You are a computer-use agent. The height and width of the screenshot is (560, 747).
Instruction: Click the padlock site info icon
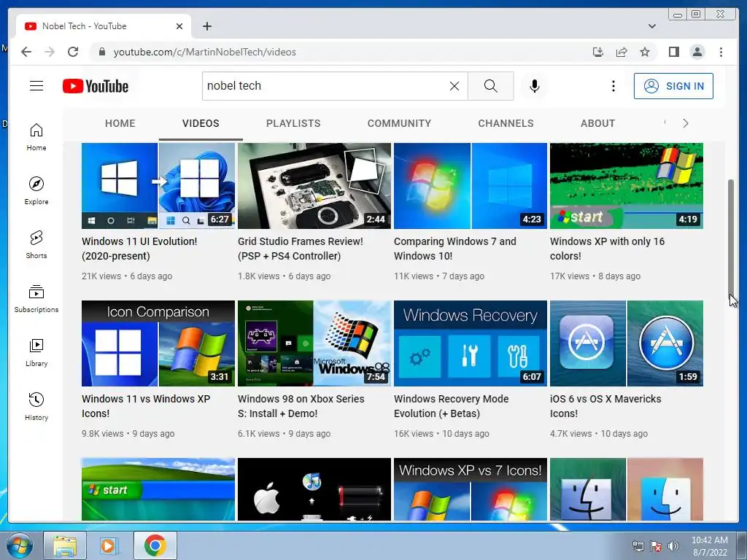(101, 52)
